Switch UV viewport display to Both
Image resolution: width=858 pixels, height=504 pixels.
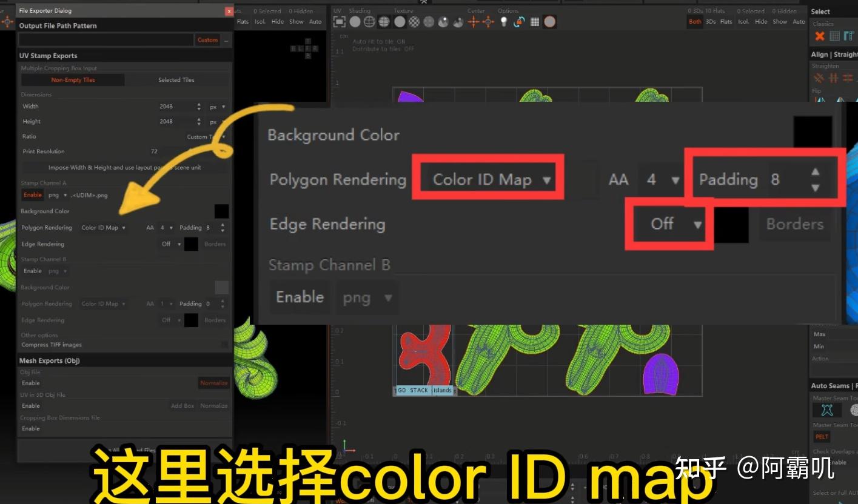tap(695, 22)
